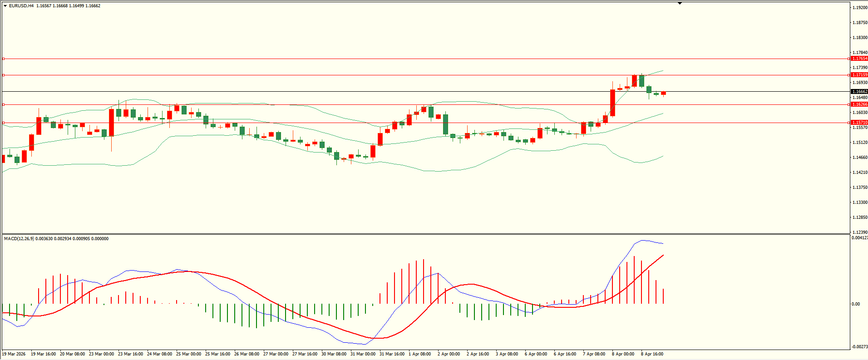Click the 8 Apr 16:00 time label
The height and width of the screenshot is (360, 868).
(652, 354)
